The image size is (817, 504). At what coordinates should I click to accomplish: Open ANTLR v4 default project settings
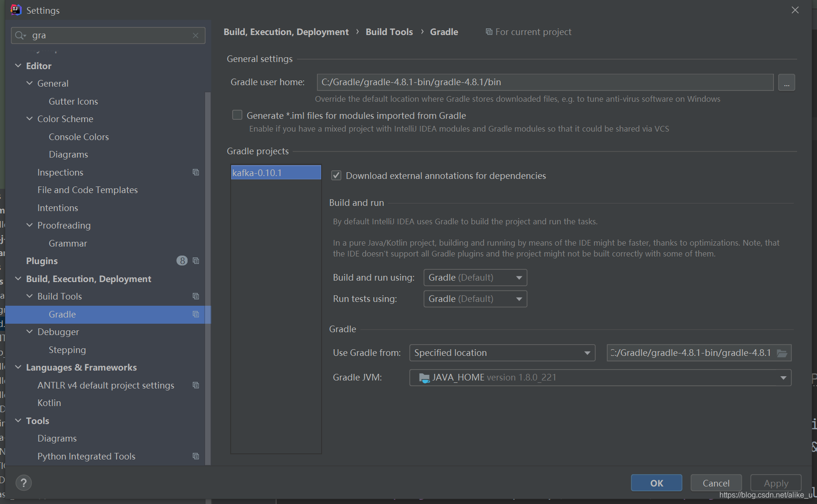click(x=106, y=385)
